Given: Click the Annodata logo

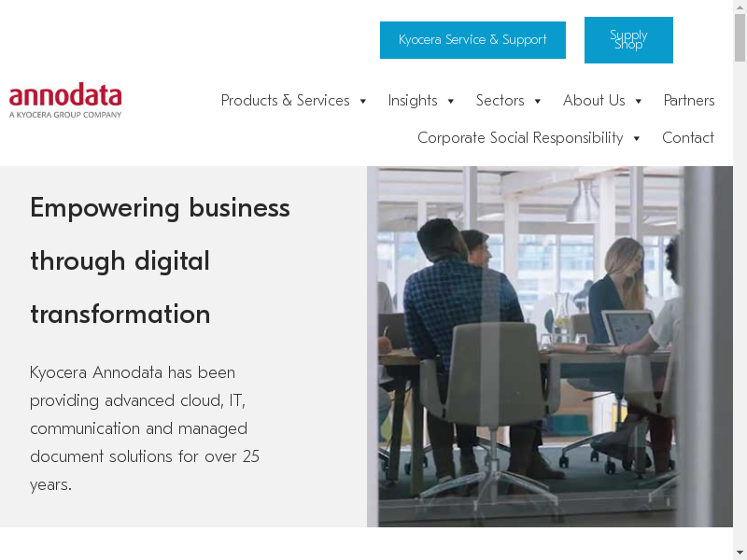Looking at the screenshot, I should [65, 101].
